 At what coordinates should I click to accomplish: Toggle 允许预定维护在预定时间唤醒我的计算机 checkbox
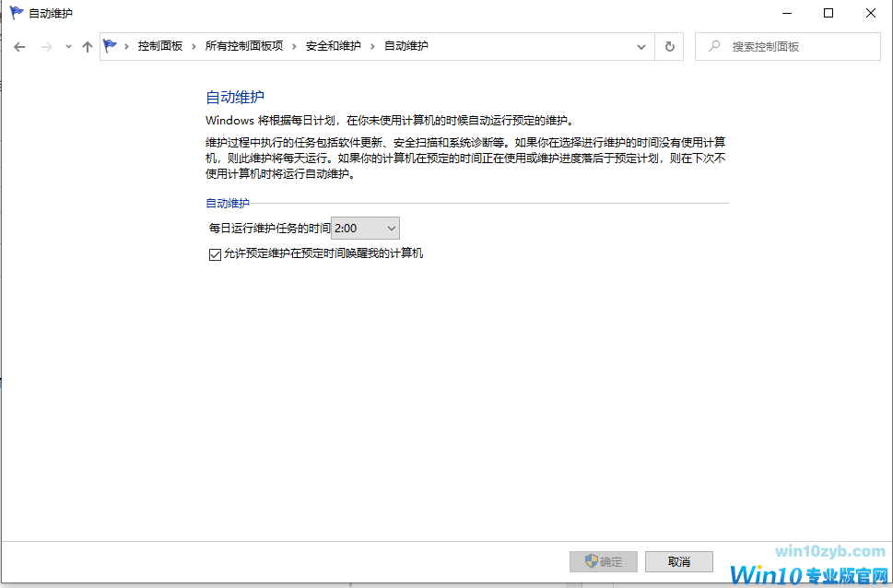pos(214,253)
